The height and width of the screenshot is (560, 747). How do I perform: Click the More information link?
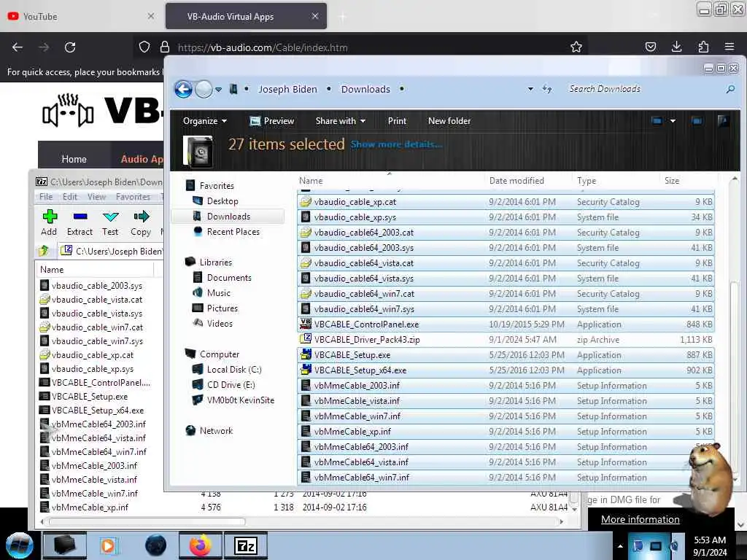(640, 519)
